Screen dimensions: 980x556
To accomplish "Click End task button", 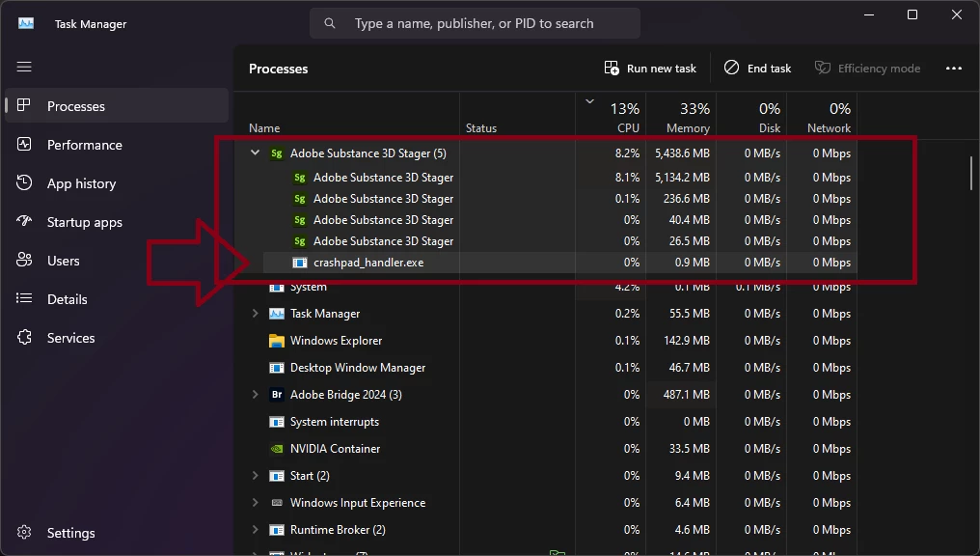I will 757,69.
